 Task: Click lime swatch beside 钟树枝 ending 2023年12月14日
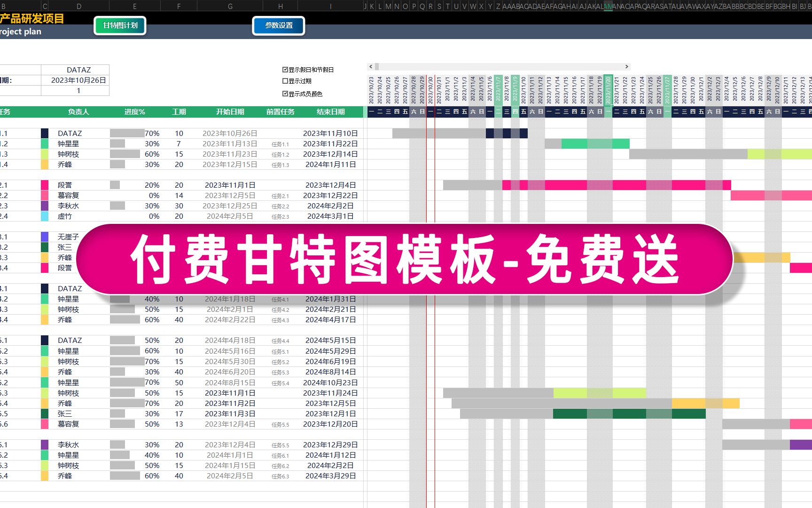[x=45, y=154]
